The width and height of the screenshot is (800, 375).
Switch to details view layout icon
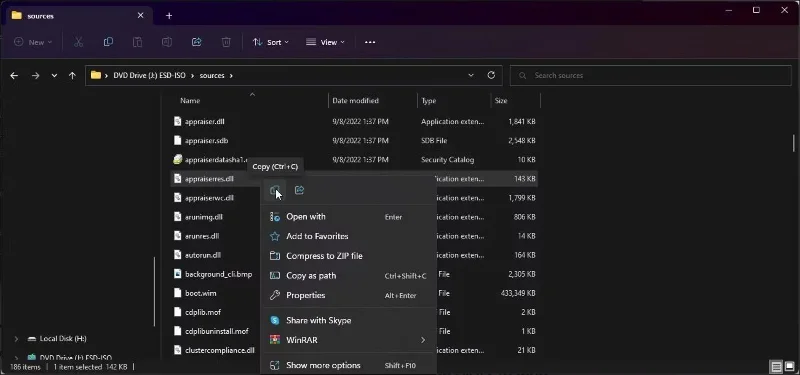[x=776, y=367]
